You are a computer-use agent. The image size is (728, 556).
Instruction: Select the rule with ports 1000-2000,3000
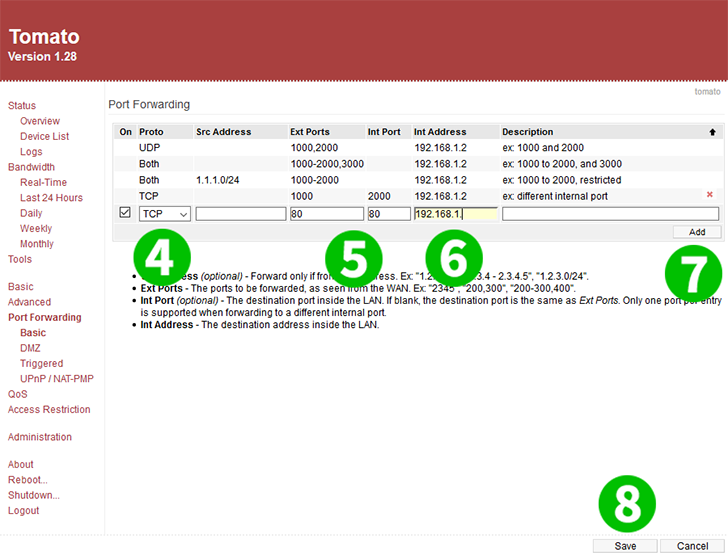[418, 164]
